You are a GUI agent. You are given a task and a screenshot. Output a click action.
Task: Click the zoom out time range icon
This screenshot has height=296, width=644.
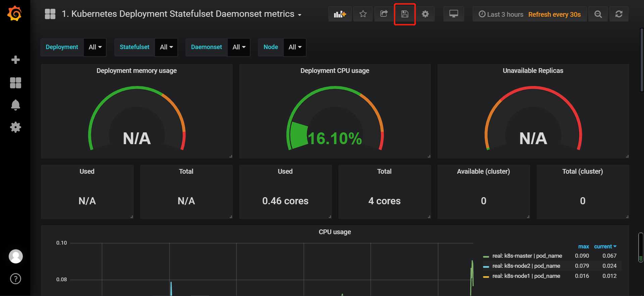click(598, 14)
